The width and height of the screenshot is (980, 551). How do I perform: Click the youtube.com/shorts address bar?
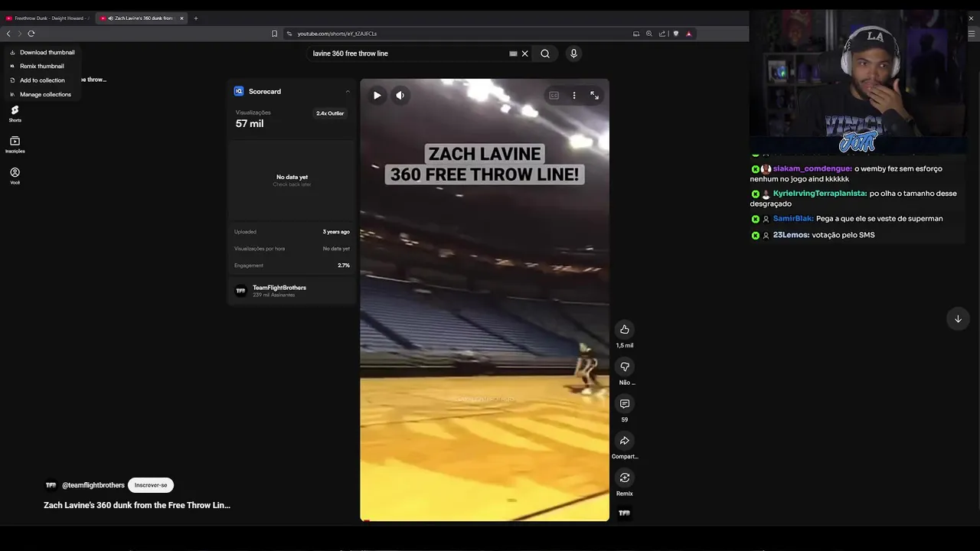pyautogui.click(x=459, y=34)
